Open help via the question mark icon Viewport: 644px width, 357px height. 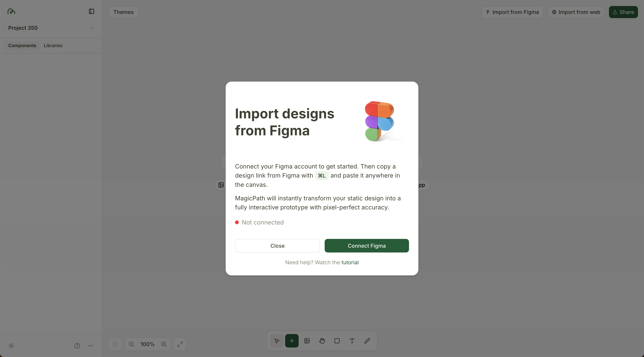77,346
